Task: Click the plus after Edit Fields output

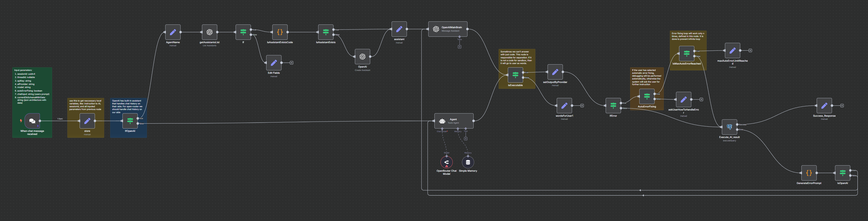Action: point(292,63)
